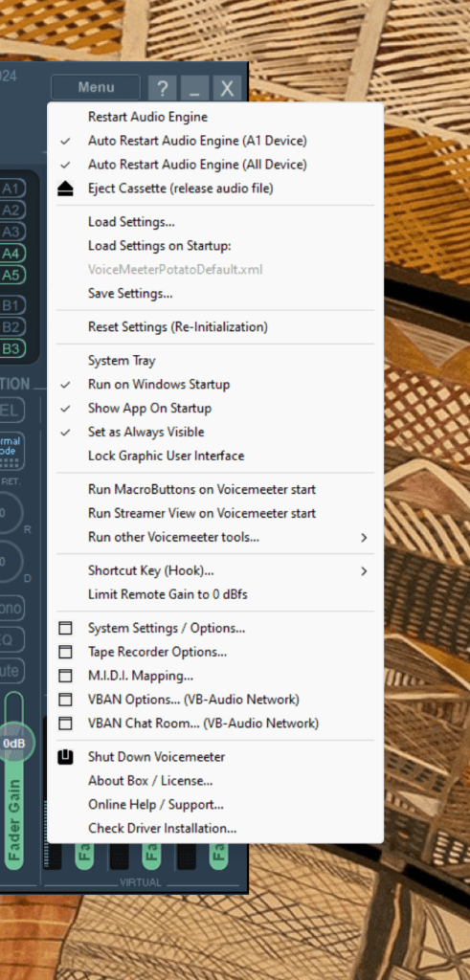470x980 pixels.
Task: Click the power icon beside Shut Down Voicemeeter
Action: [65, 757]
